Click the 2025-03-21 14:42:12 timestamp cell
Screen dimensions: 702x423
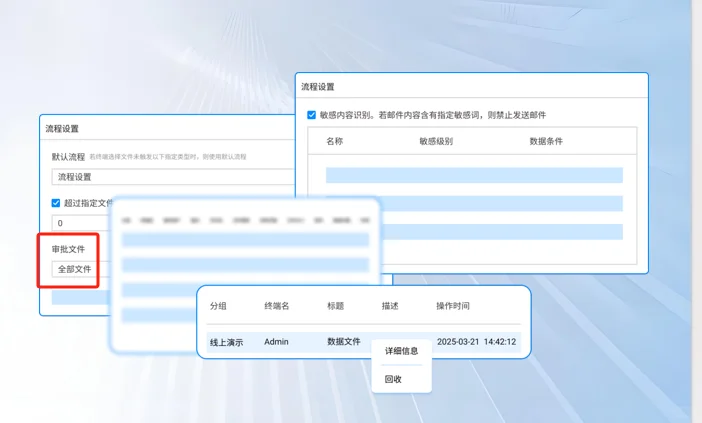[476, 342]
